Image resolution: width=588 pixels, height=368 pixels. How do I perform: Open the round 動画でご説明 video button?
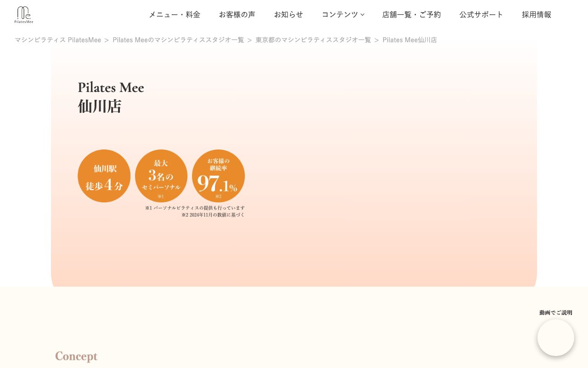point(556,338)
